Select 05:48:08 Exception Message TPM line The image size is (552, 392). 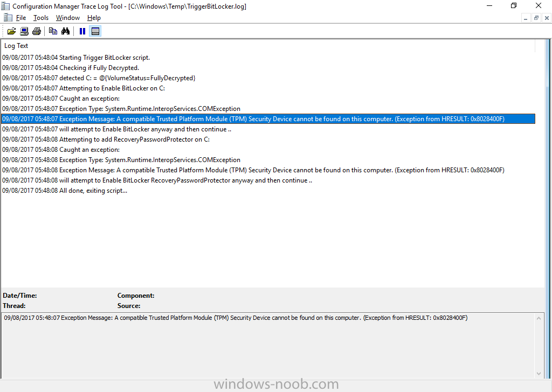pyautogui.click(x=268, y=170)
